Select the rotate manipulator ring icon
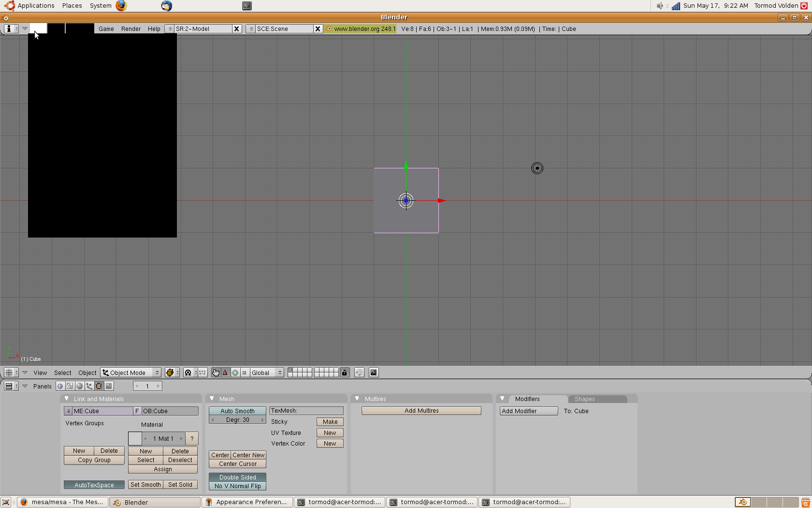Viewport: 812px width, 508px height. pyautogui.click(x=235, y=373)
